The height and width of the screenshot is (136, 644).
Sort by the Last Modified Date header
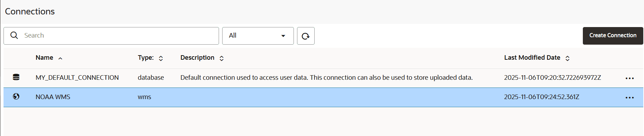(532, 58)
